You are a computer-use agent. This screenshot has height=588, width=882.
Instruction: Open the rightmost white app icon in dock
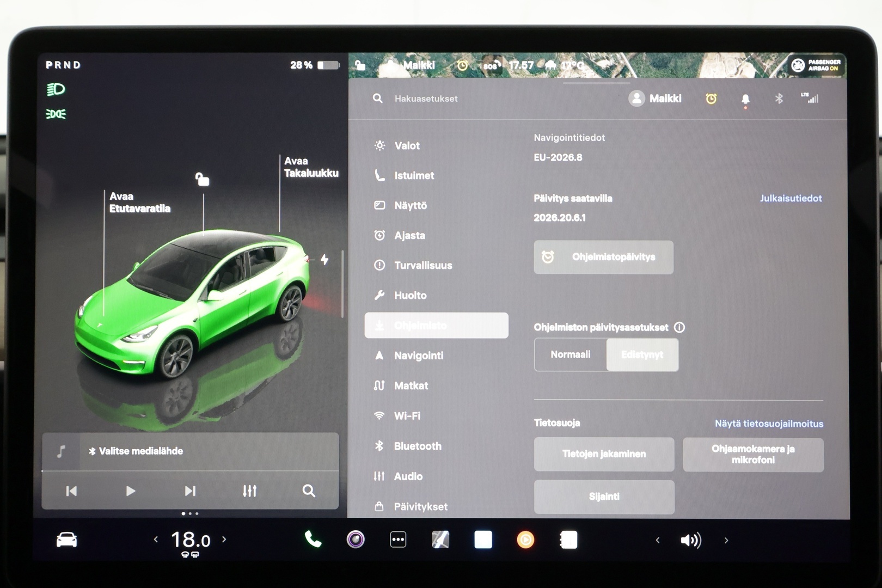568,540
